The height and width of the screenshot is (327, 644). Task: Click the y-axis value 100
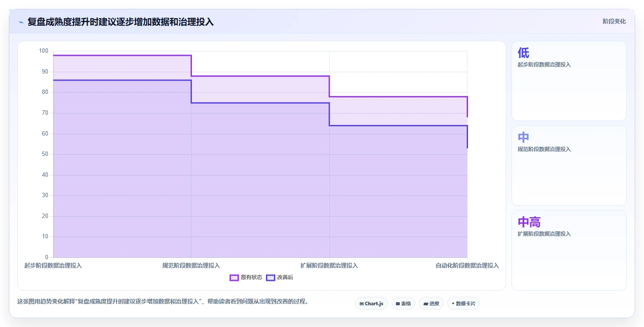tap(43, 51)
